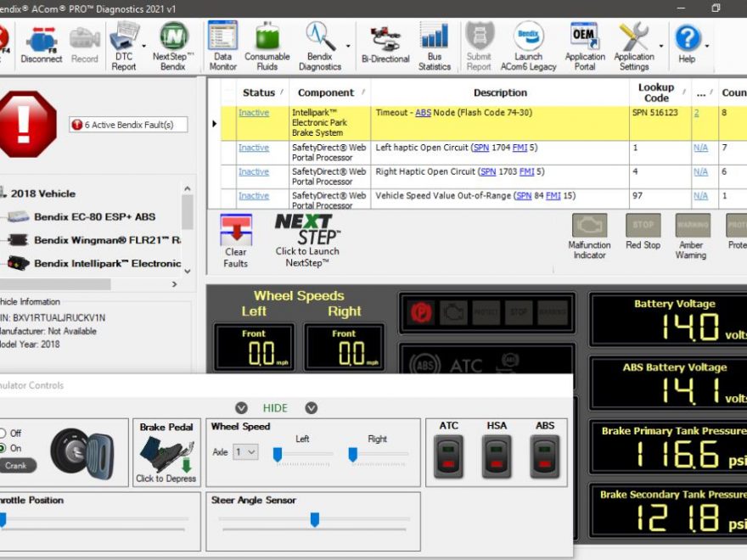Click the Record camera icon
Image resolution: width=747 pixels, height=560 pixels.
coord(84,46)
